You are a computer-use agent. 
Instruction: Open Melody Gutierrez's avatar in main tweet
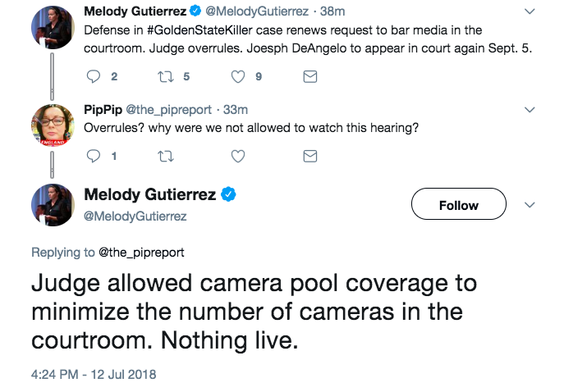53,204
